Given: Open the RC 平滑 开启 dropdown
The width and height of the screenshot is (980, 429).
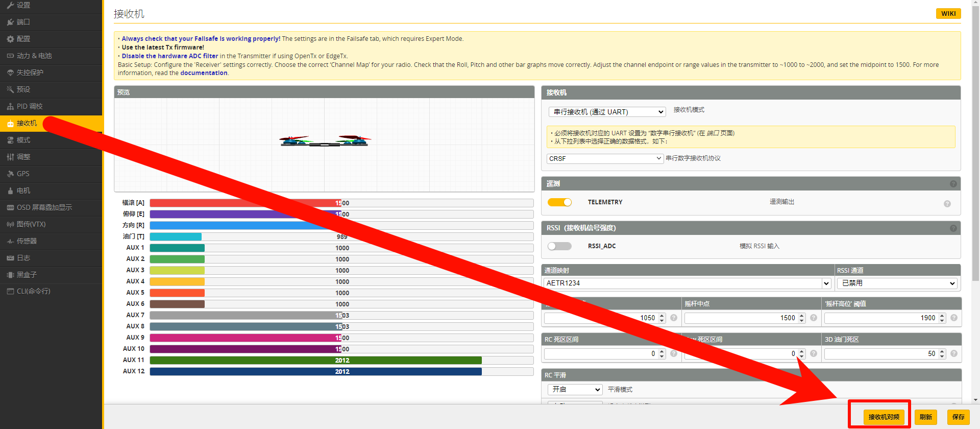Looking at the screenshot, I should tap(575, 390).
